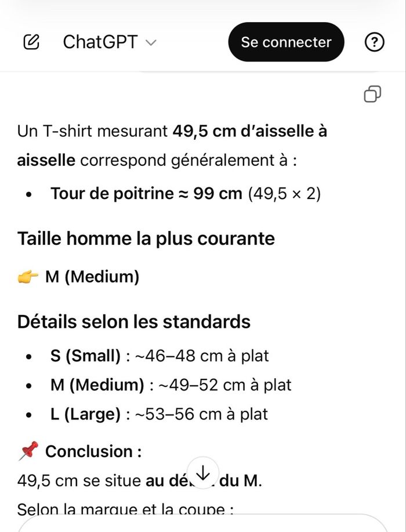Open the ChatGPT model selector title

[x=100, y=42]
